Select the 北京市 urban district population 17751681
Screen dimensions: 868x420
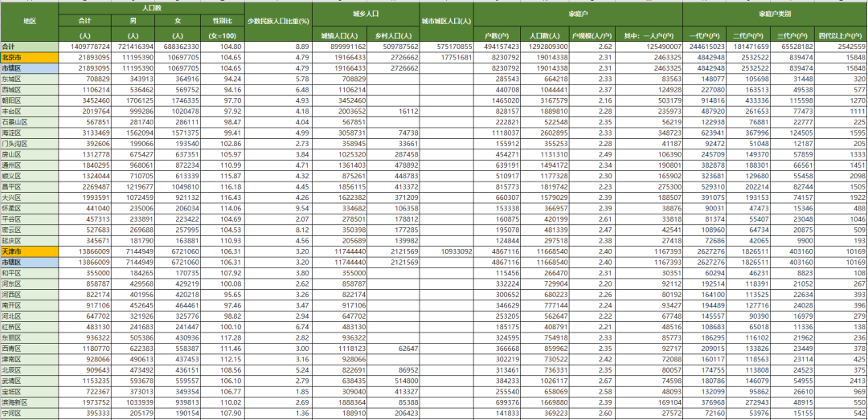pos(447,58)
